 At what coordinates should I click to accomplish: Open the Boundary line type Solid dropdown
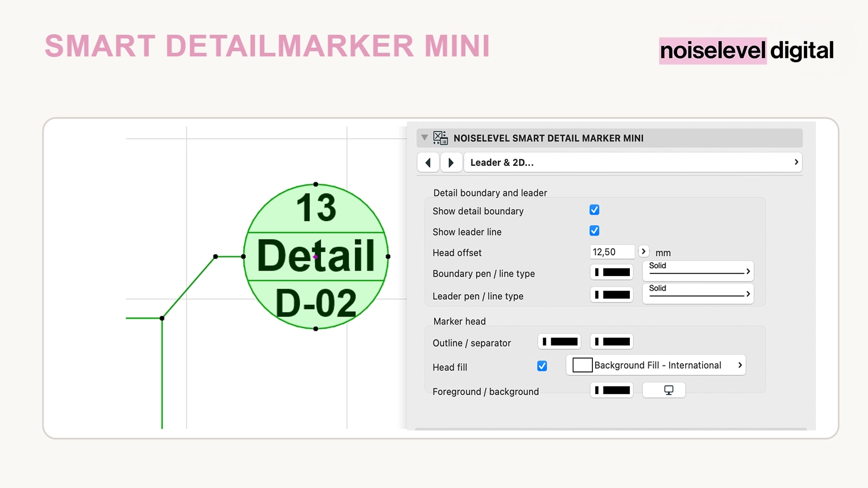pyautogui.click(x=698, y=271)
